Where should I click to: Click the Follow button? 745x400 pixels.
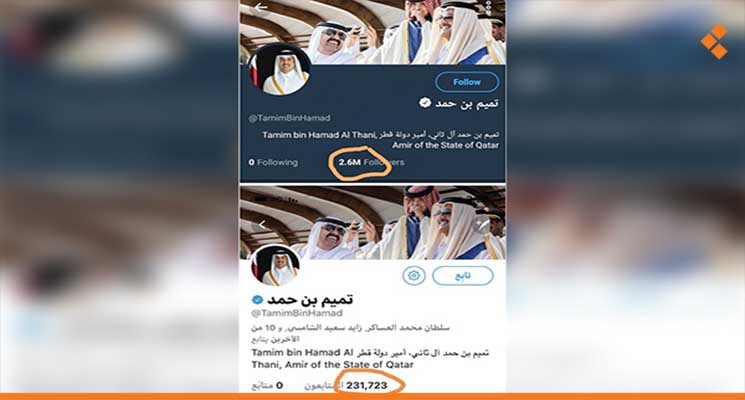point(467,82)
